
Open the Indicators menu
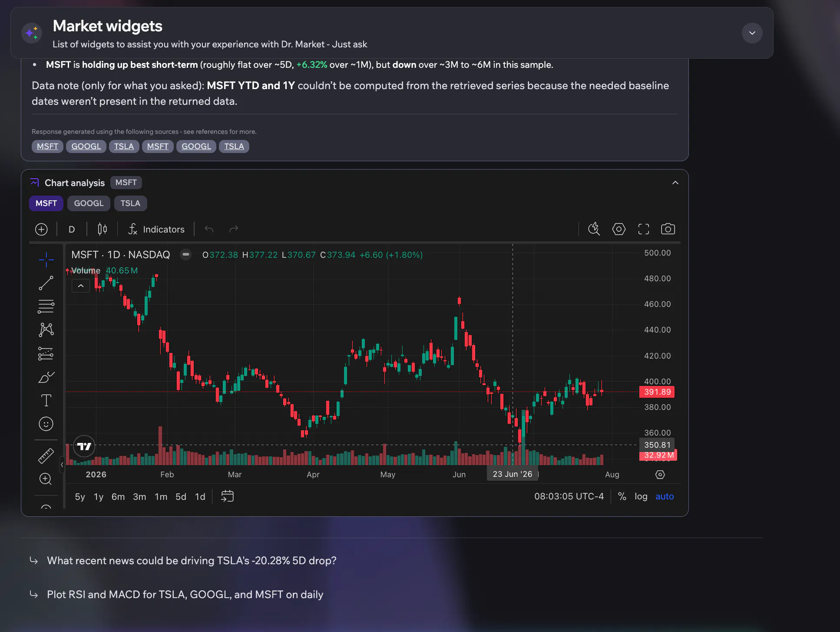[156, 229]
